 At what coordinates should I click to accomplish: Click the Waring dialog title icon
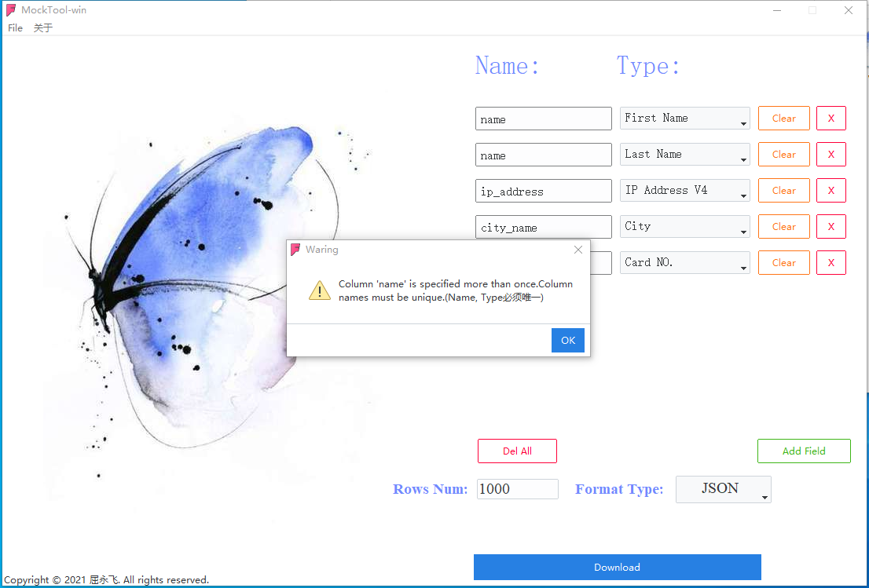(x=296, y=250)
